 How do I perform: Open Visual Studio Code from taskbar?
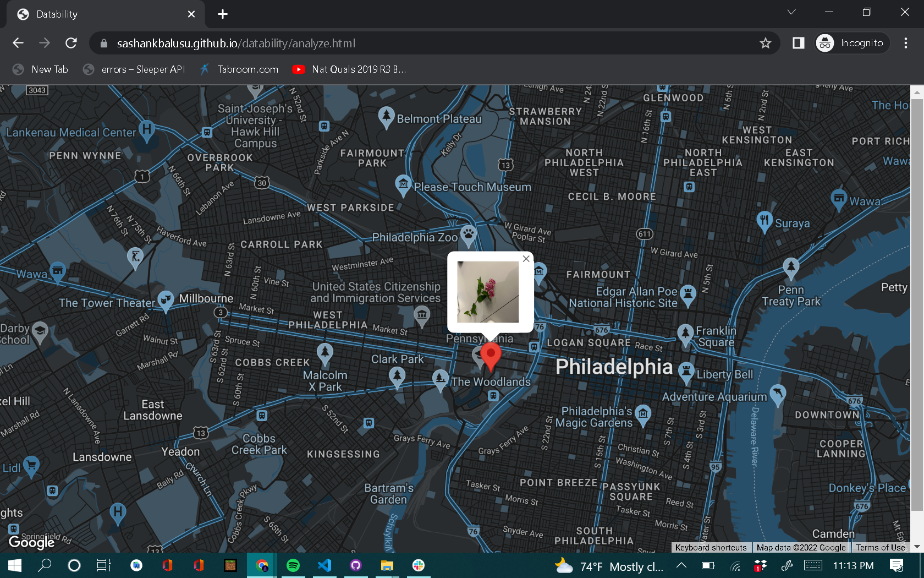point(324,565)
